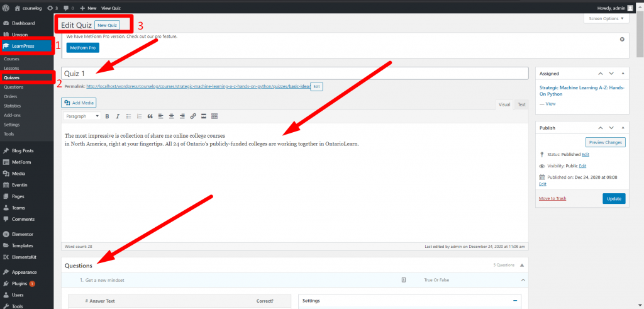Click the New Quiz button
The image size is (644, 309).
[x=107, y=25]
